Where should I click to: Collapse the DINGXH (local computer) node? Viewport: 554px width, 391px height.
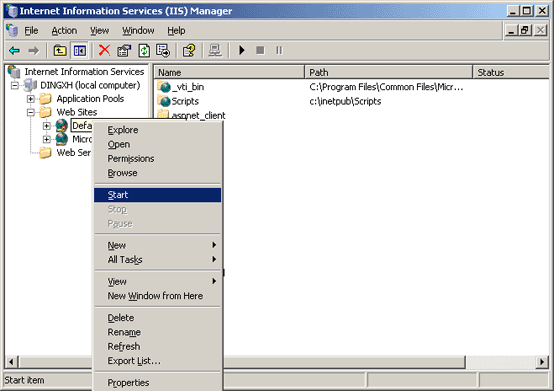pos(14,85)
